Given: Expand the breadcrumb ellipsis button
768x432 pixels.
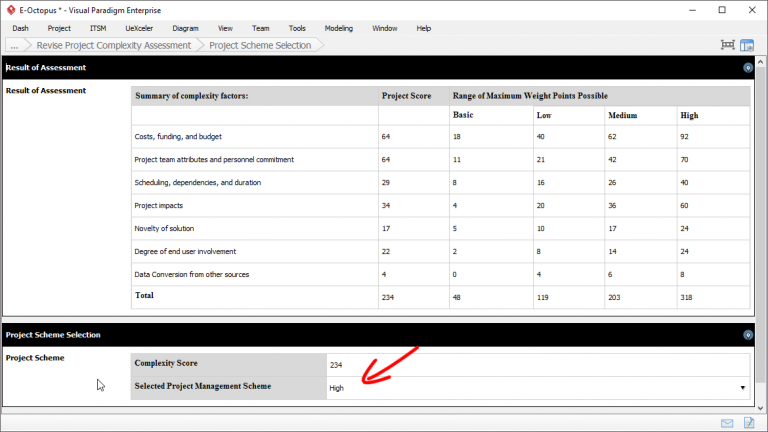Looking at the screenshot, I should [14, 45].
